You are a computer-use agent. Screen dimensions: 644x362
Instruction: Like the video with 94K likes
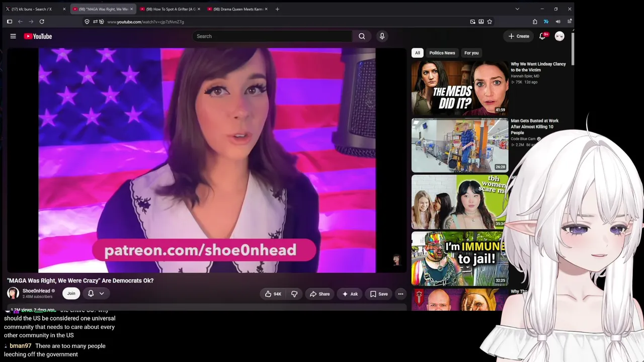(x=273, y=294)
